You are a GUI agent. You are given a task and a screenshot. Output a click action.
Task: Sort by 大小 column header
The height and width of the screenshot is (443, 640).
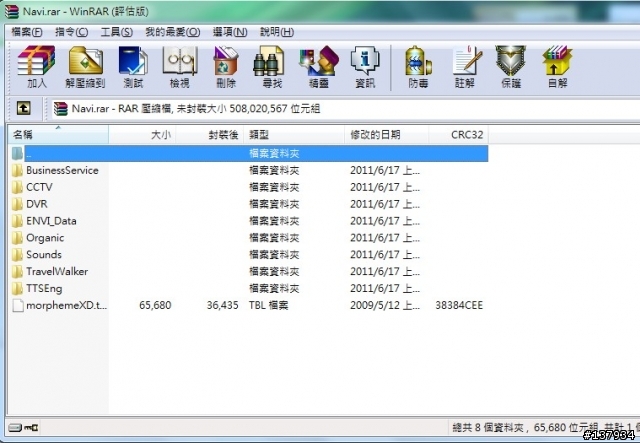click(142, 134)
